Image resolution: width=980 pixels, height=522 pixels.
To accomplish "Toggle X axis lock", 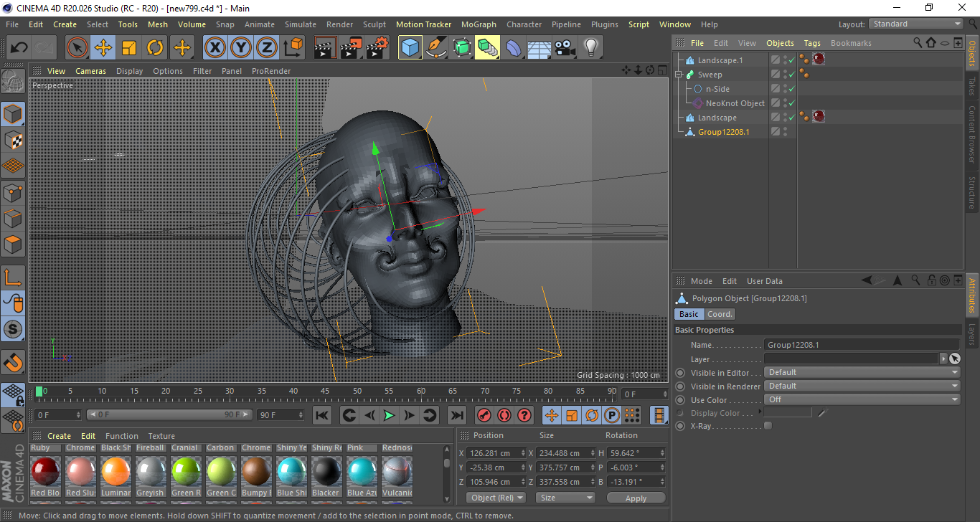I will point(215,48).
